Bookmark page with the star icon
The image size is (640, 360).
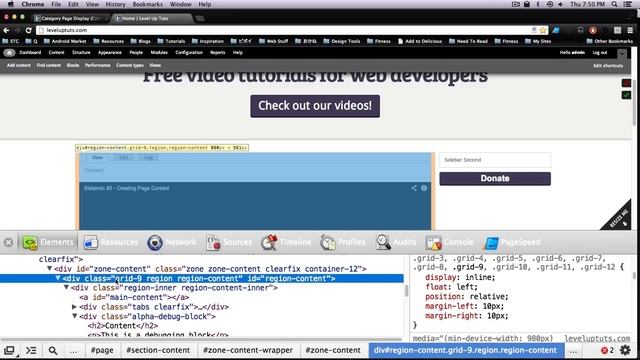click(x=543, y=30)
